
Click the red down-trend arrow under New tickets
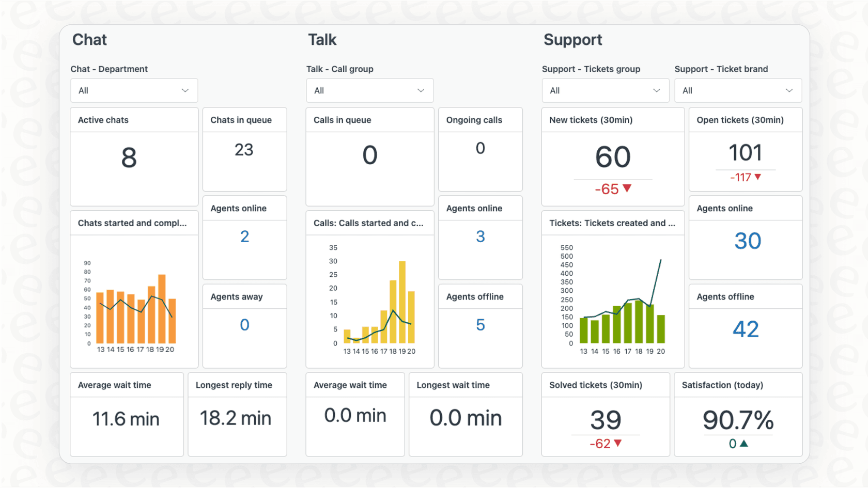point(627,189)
